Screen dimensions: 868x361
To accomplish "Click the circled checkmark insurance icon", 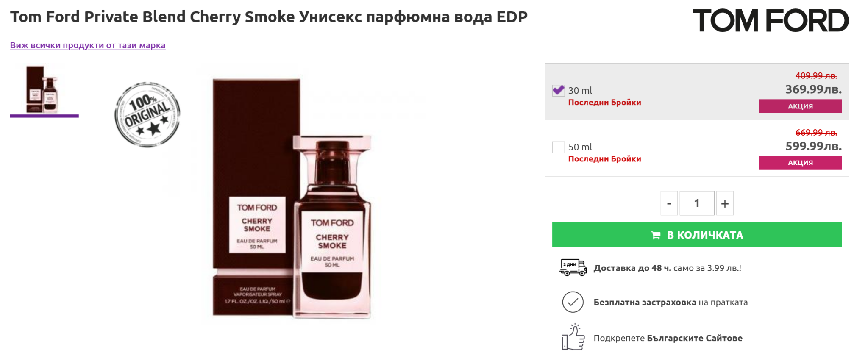I will click(573, 302).
